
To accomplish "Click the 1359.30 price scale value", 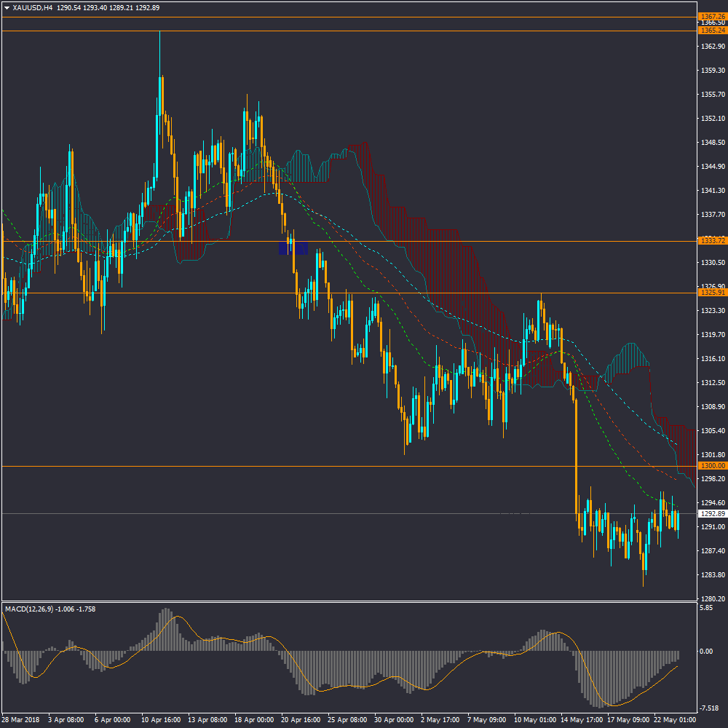I will 711,71.
